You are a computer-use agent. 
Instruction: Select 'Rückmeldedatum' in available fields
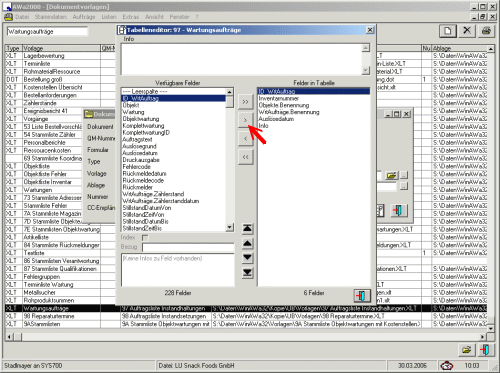pos(173,174)
